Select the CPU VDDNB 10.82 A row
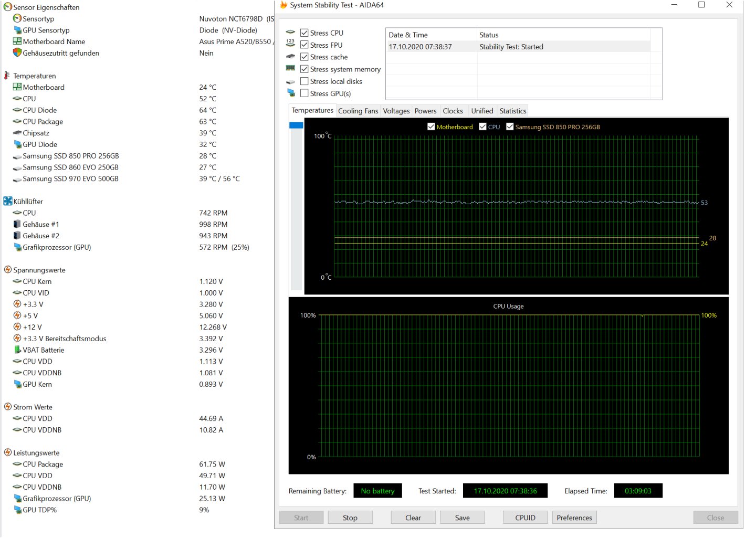This screenshot has width=756, height=538. 136,430
